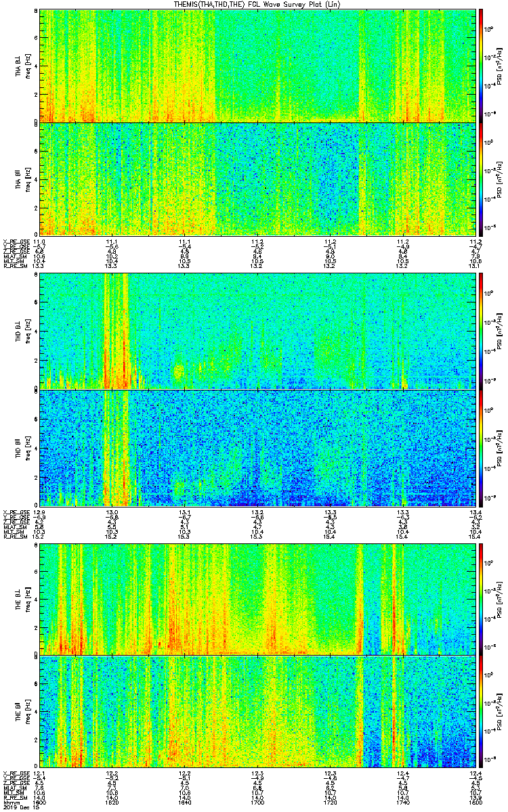
Task: Click the R_RE_SM row label under THA panels
Action: (16, 266)
